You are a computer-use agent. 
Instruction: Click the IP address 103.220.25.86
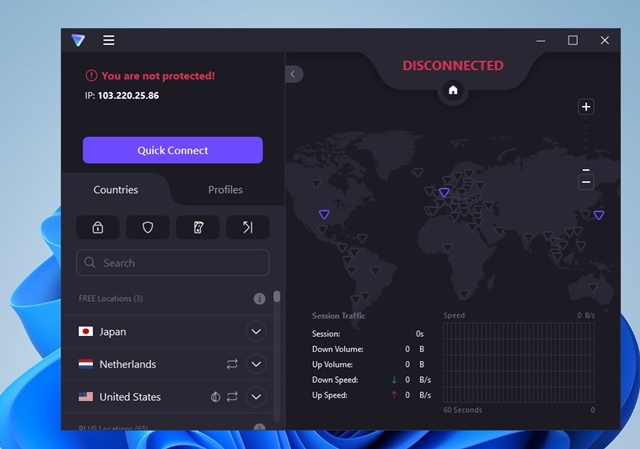tap(129, 96)
